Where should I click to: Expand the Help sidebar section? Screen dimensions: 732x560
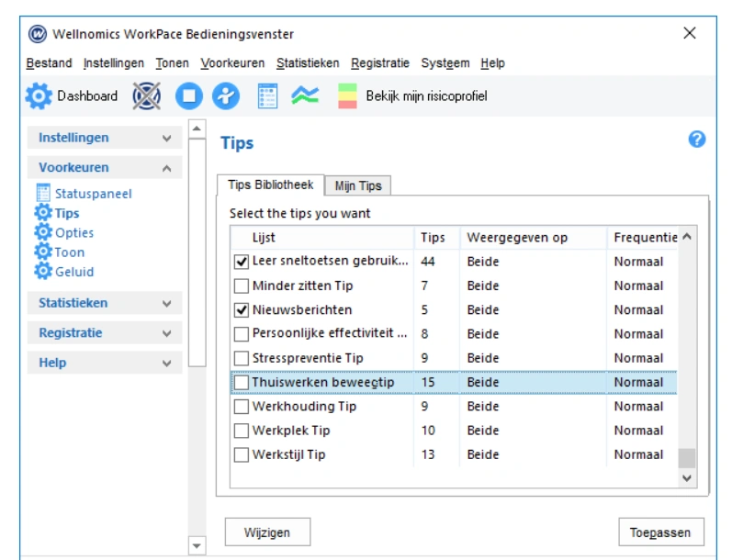point(105,363)
